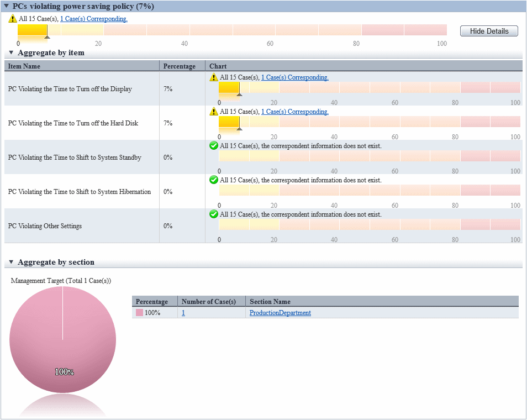Viewport: 527px width, 420px height.
Task: Open the ProductionDepartment section link
Action: (280, 313)
